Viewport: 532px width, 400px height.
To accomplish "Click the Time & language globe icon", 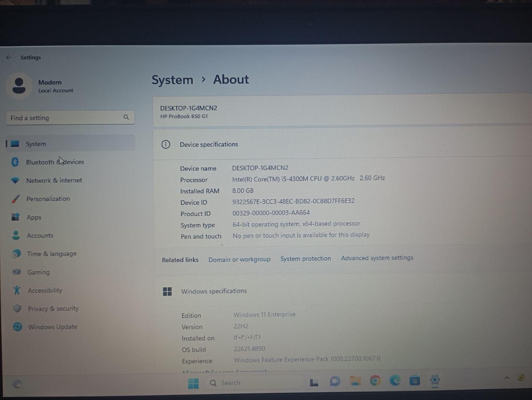I will point(16,254).
